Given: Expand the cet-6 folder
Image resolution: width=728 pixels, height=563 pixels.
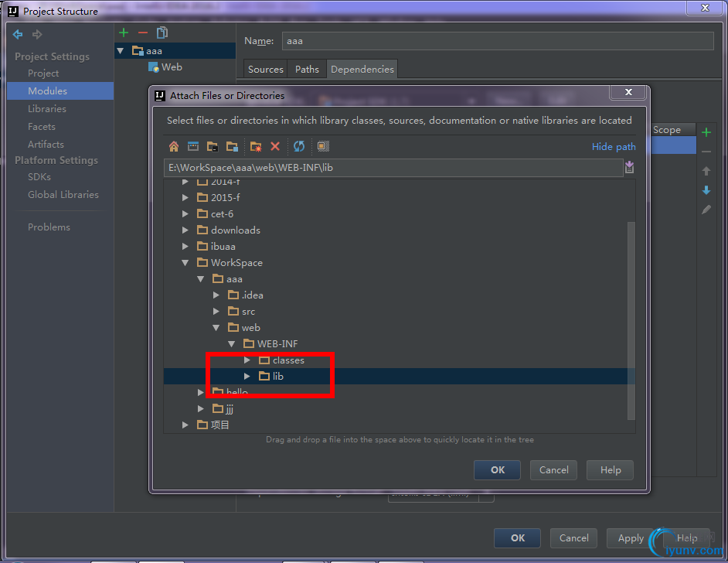Looking at the screenshot, I should click(185, 214).
